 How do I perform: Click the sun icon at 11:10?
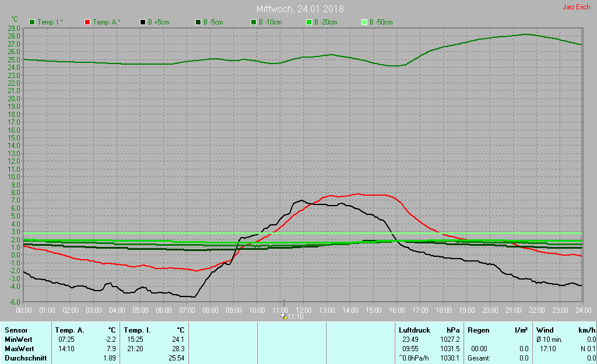285,316
